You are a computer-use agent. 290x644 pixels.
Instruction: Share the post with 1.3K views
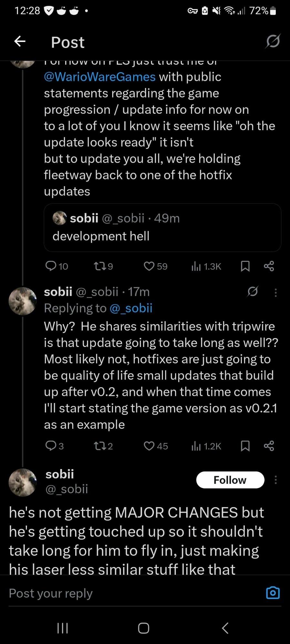[269, 266]
